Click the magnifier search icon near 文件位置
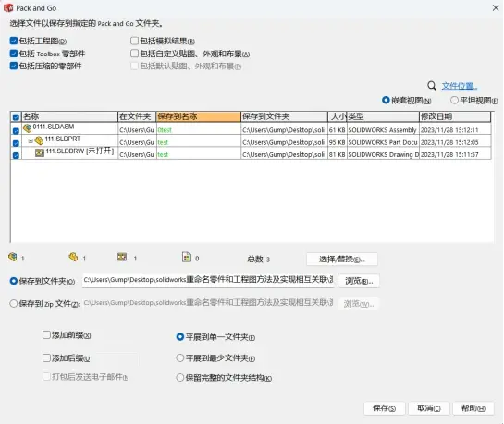Viewport: 504px width, 424px height. pyautogui.click(x=432, y=86)
